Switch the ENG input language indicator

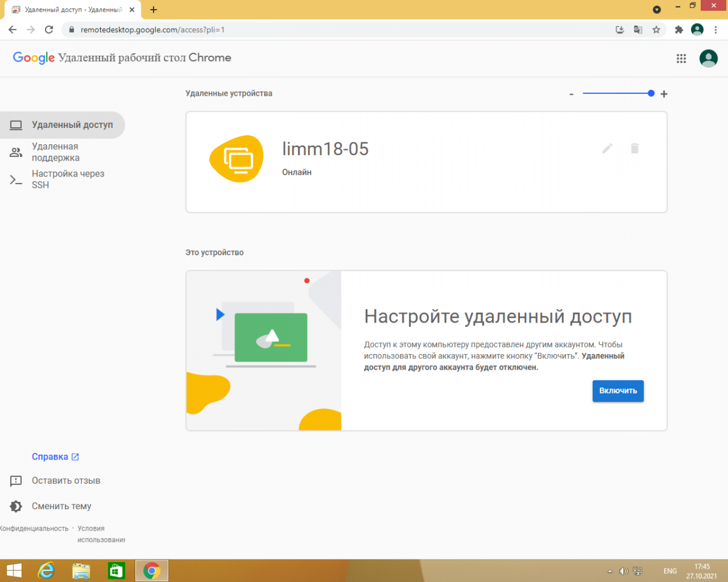coord(670,571)
